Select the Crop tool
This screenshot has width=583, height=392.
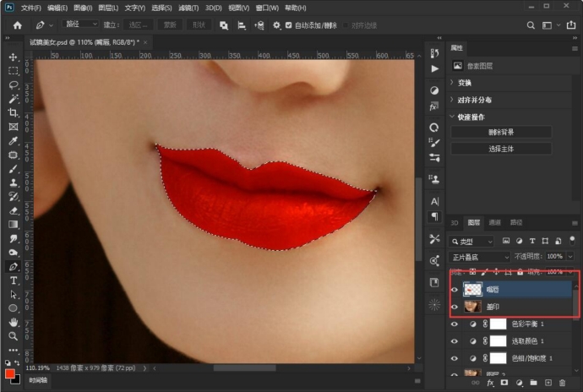coord(14,112)
